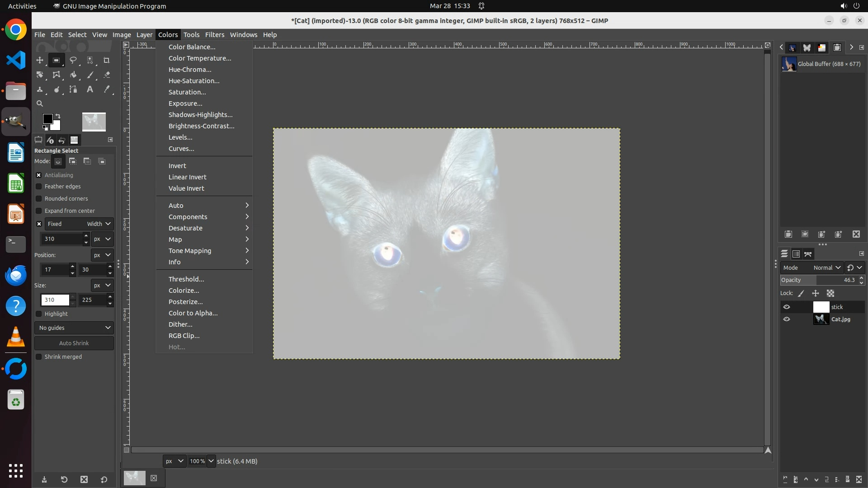Click the Cat.jpg layer thumbnail
The width and height of the screenshot is (868, 488).
pyautogui.click(x=821, y=319)
